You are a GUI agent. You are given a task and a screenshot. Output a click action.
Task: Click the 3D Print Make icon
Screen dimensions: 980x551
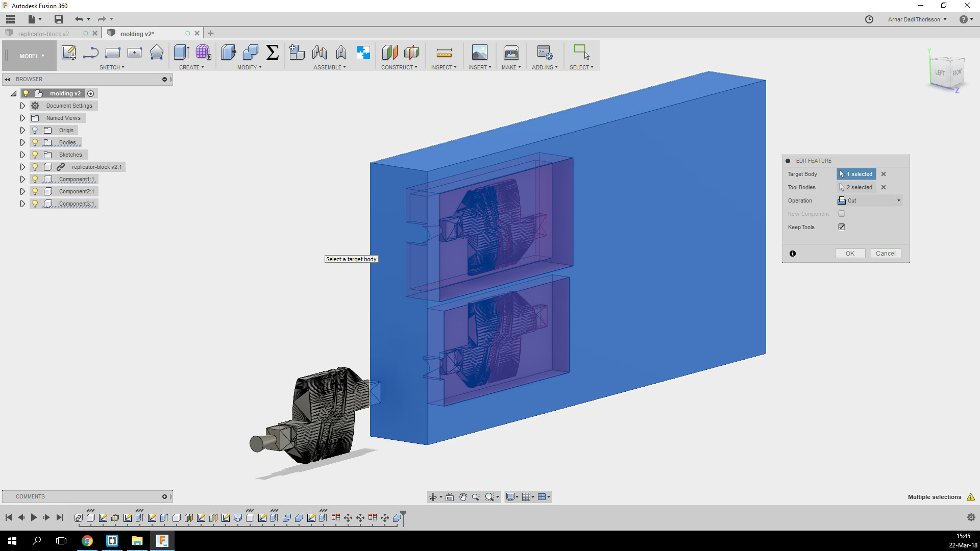511,53
